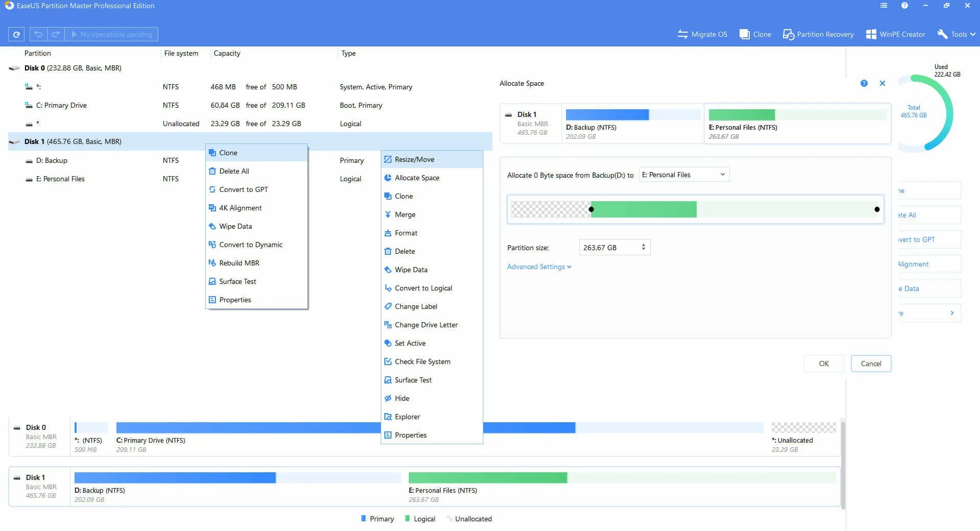The width and height of the screenshot is (980, 531).
Task: Click the Partition size input field
Action: click(x=615, y=247)
